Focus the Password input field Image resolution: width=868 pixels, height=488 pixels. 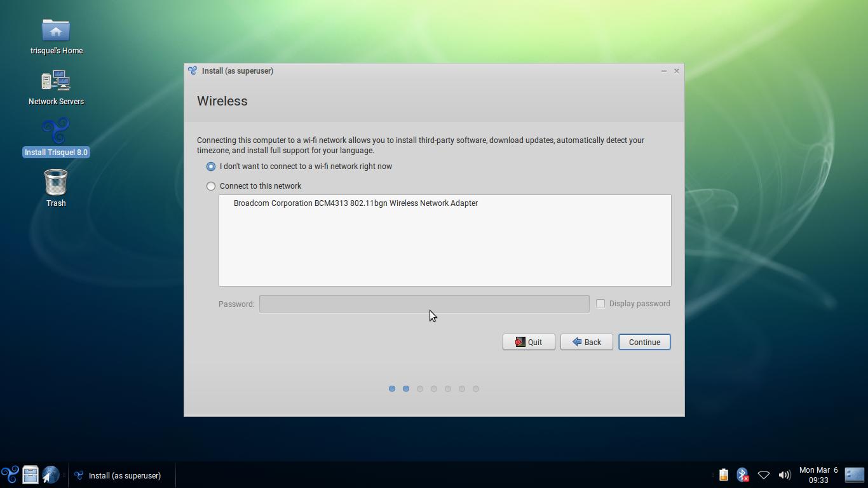coord(424,304)
